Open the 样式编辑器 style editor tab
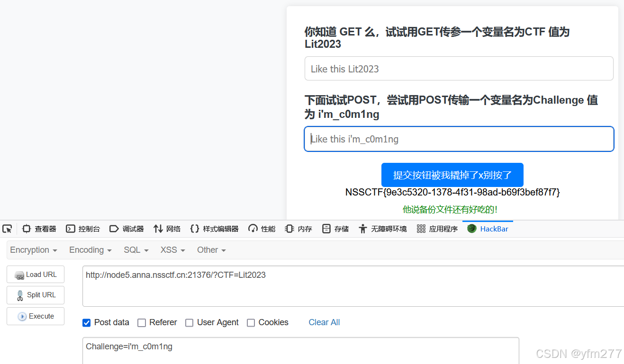This screenshot has height=364, width=624. click(x=214, y=229)
